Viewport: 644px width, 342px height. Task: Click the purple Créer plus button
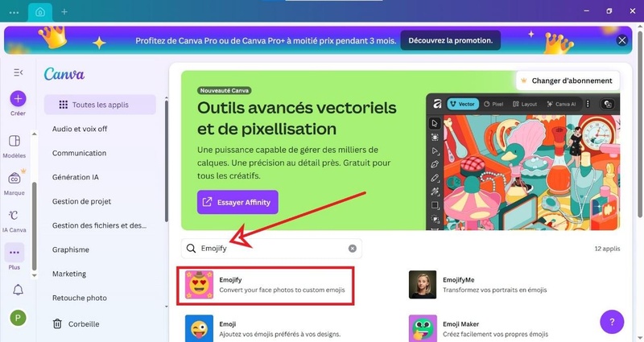18,98
